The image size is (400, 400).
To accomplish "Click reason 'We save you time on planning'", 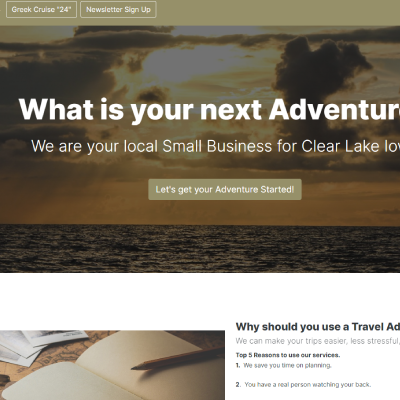I will (287, 365).
